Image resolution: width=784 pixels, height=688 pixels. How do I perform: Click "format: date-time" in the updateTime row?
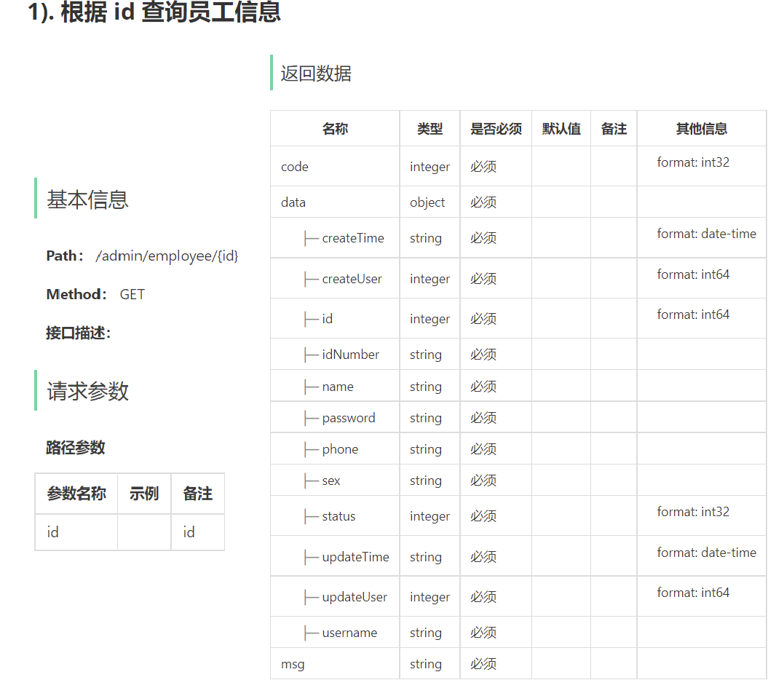pos(707,552)
